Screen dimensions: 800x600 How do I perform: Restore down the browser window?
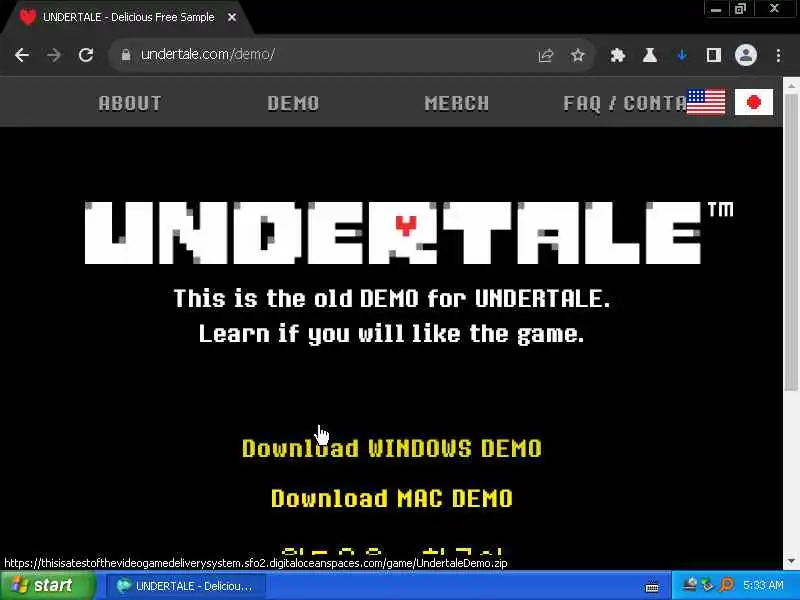740,9
